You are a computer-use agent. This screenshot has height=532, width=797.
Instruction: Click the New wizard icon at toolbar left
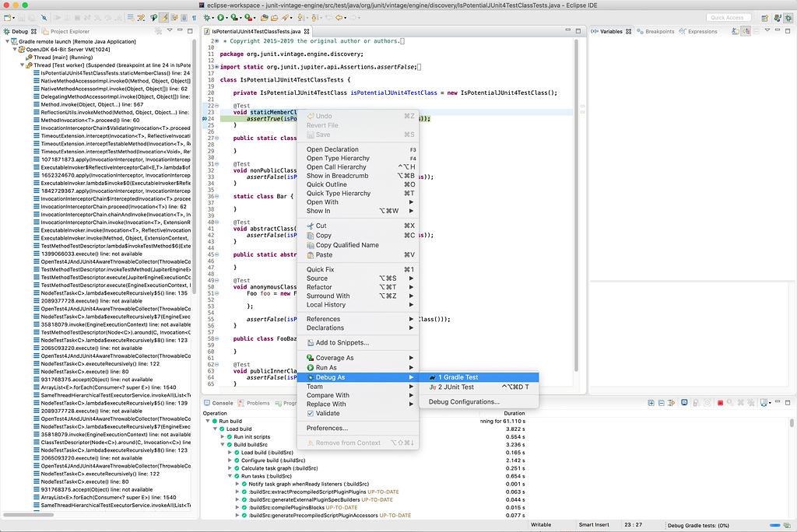tap(8, 17)
